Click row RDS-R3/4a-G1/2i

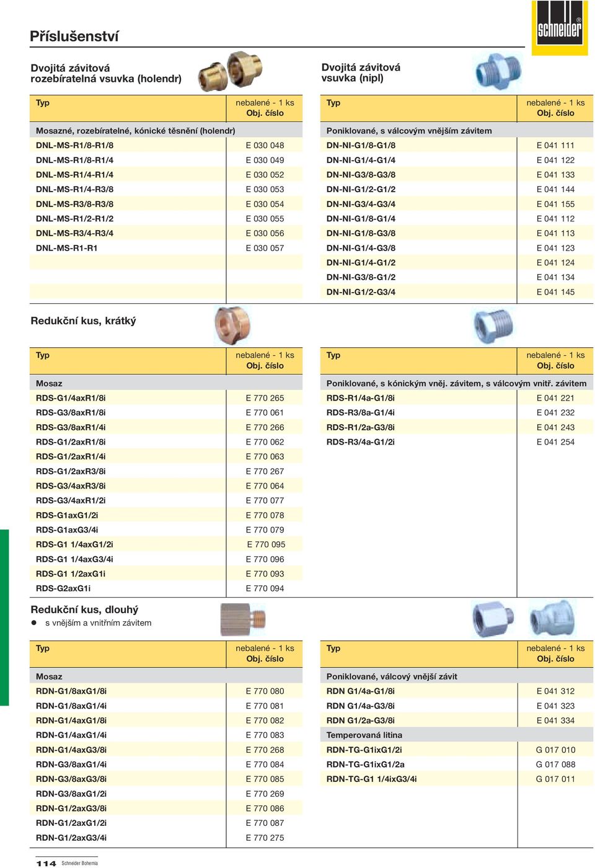point(457,442)
